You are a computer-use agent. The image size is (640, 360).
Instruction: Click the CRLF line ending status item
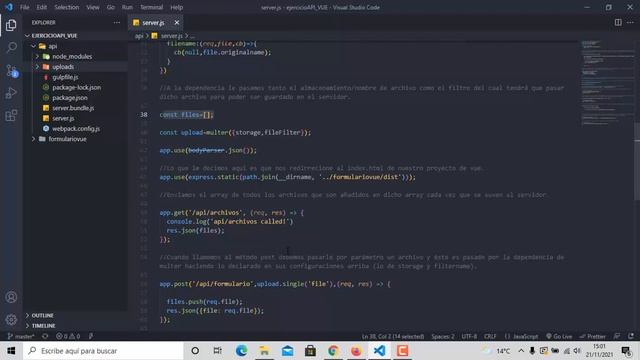pyautogui.click(x=490, y=336)
